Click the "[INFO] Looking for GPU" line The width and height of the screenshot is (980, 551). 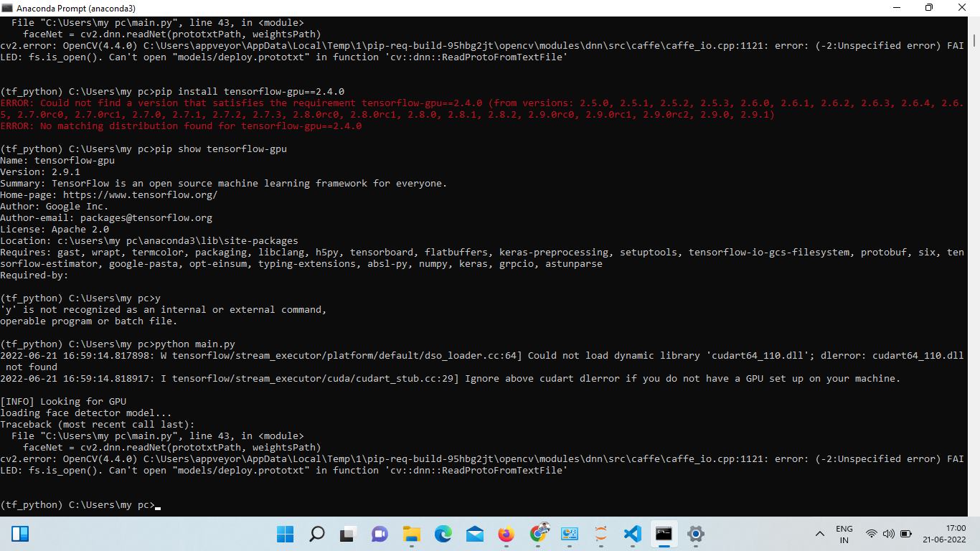(x=63, y=402)
